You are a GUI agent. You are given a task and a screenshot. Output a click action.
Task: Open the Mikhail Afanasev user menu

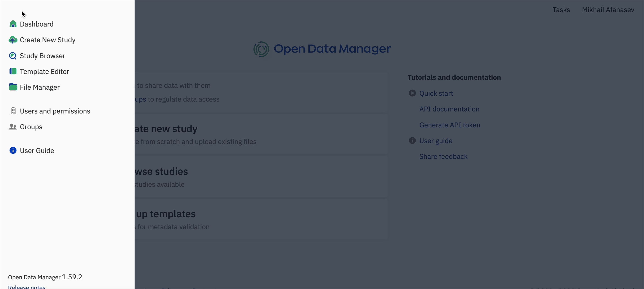pos(608,10)
